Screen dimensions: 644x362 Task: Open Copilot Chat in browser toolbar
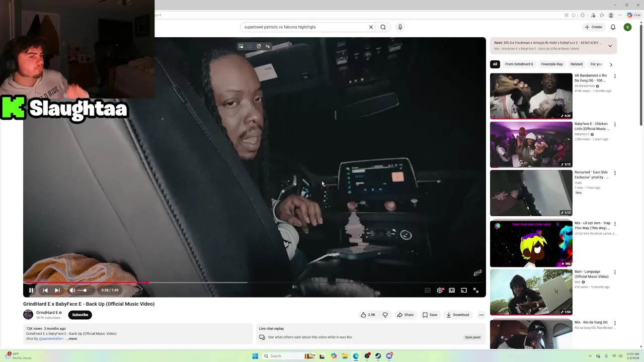pyautogui.click(x=633, y=15)
